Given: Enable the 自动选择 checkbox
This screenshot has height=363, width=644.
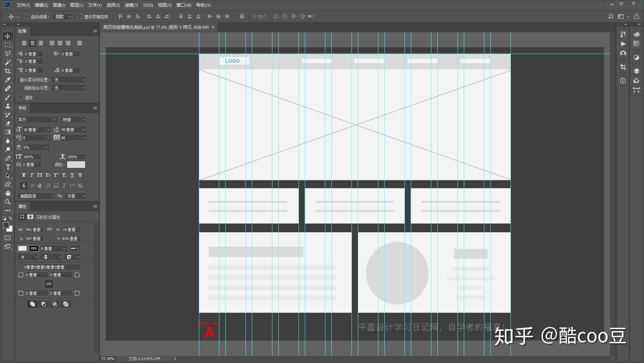Looking at the screenshot, I should [27, 16].
